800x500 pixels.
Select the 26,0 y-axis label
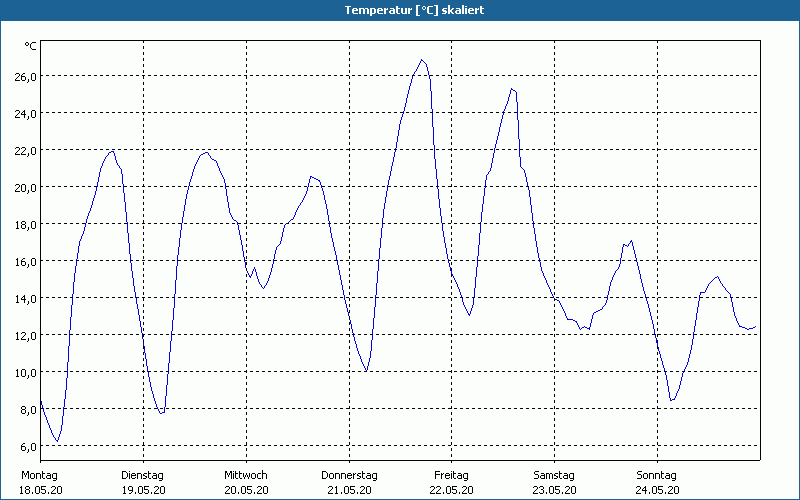25,77
